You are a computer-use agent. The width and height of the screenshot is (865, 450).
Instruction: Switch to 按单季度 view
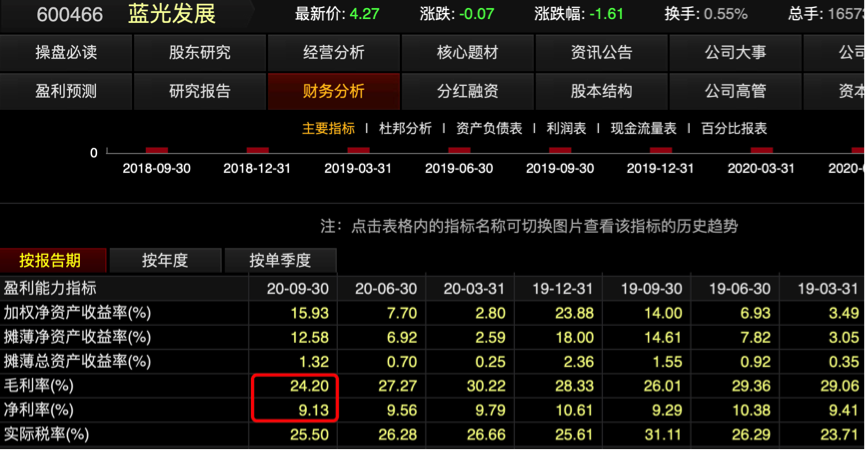click(x=280, y=260)
